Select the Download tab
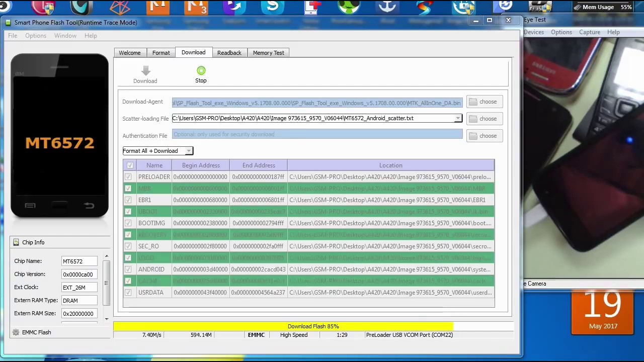Image resolution: width=644 pixels, height=362 pixels. pyautogui.click(x=194, y=53)
